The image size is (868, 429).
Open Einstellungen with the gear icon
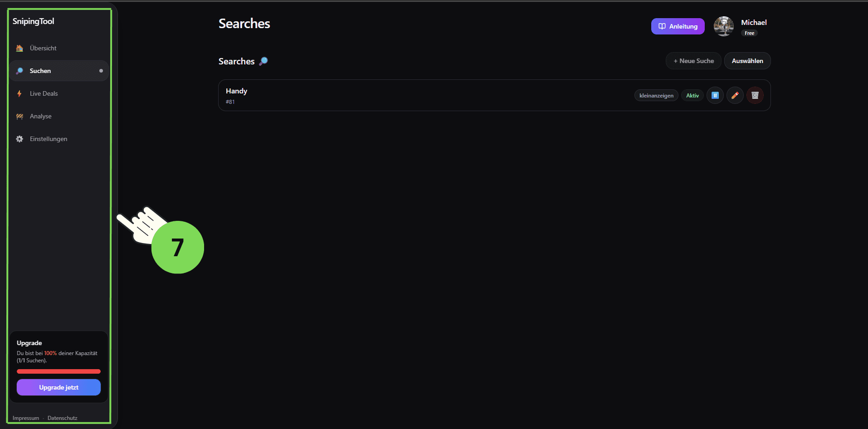point(19,139)
